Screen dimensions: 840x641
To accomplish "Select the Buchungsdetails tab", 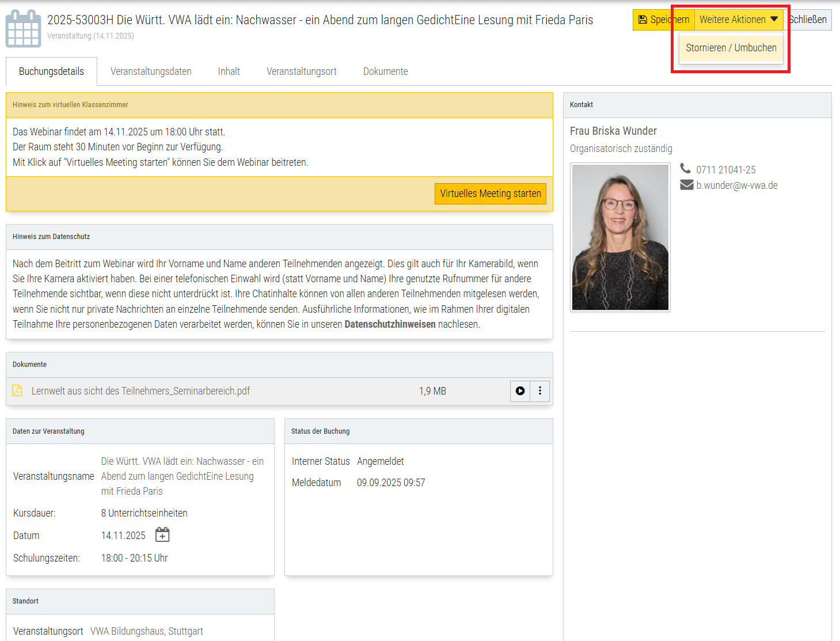I will tap(51, 71).
